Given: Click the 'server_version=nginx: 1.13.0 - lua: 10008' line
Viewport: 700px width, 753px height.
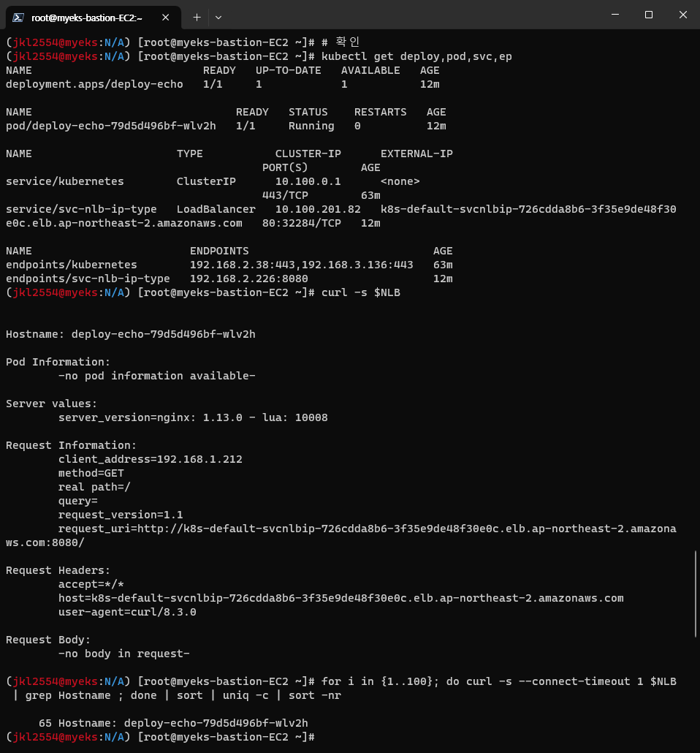Looking at the screenshot, I should [x=193, y=417].
